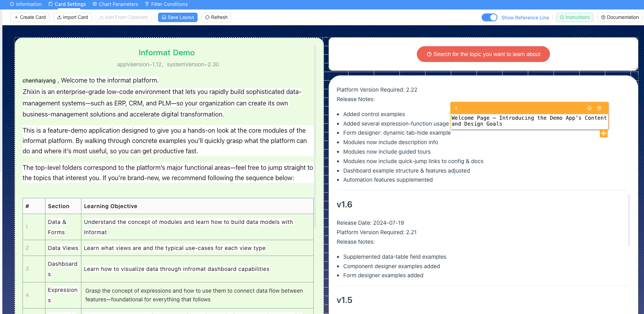The image size is (644, 314).
Task: Switch to the Information tab
Action: pyautogui.click(x=26, y=4)
